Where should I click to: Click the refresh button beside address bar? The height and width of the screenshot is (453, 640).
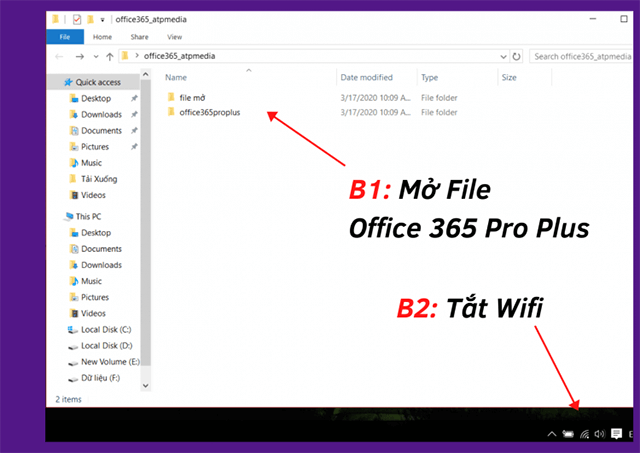click(x=517, y=57)
